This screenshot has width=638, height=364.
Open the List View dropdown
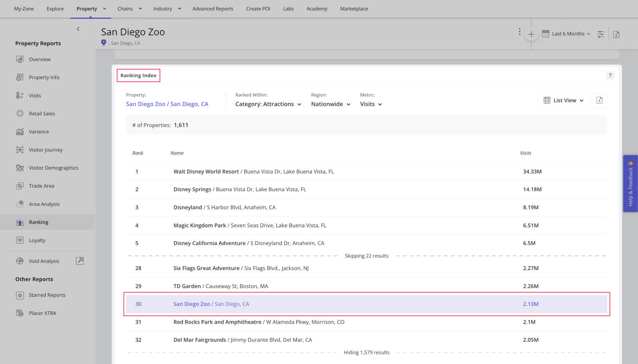(564, 100)
